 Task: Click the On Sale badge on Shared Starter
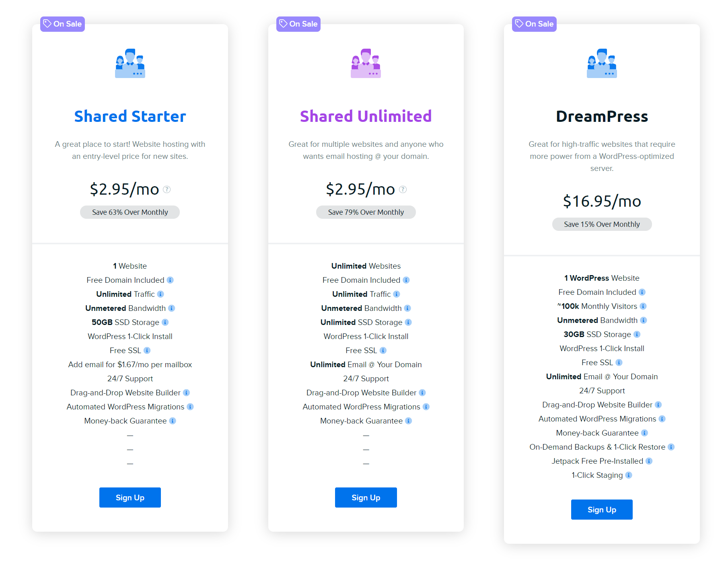(x=62, y=24)
